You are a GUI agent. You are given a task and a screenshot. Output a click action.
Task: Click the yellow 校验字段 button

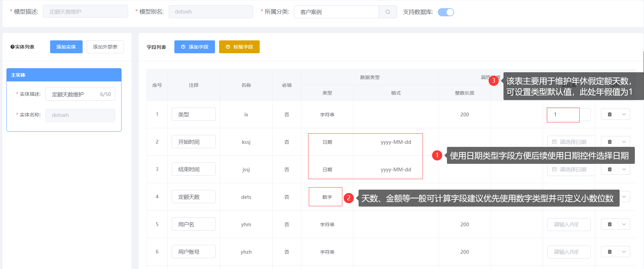pyautogui.click(x=239, y=47)
